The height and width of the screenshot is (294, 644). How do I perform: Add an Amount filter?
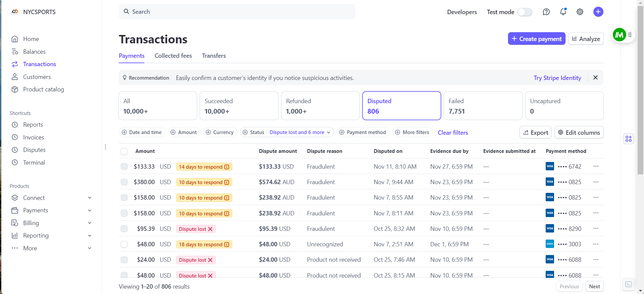point(184,132)
